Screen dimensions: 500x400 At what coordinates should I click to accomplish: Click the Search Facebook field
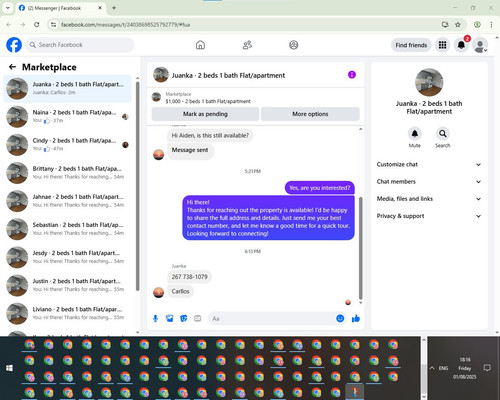tap(80, 45)
